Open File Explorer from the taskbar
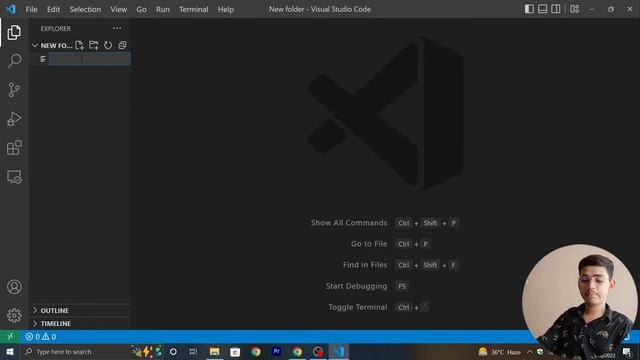This screenshot has height=360, width=640. pyautogui.click(x=214, y=351)
